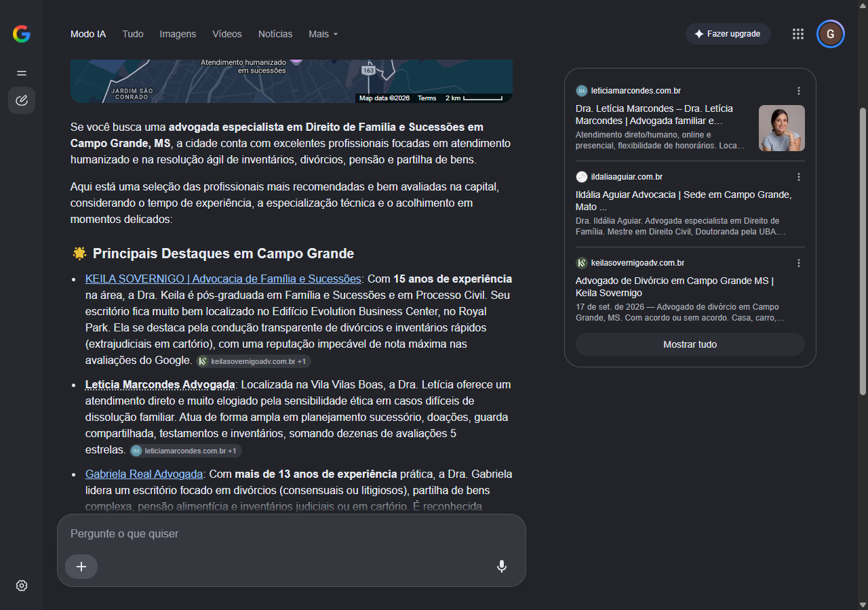Expand the Mais dropdown
The image size is (868, 610).
(x=323, y=34)
